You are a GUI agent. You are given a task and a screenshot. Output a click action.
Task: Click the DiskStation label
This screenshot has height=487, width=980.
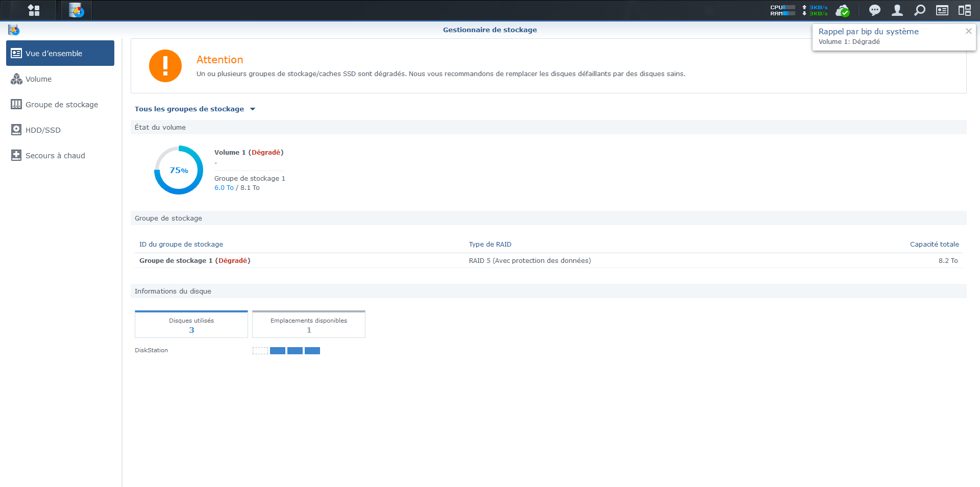coord(151,350)
